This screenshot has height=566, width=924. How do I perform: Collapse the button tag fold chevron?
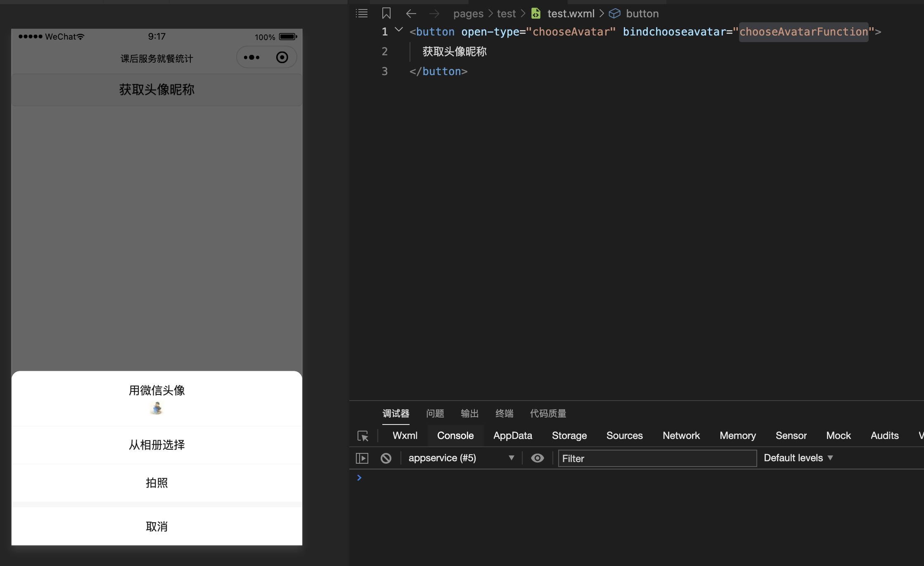(x=399, y=30)
